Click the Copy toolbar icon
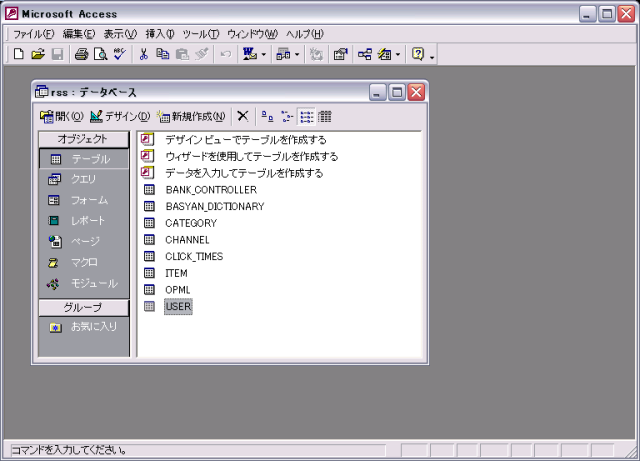 [163, 54]
